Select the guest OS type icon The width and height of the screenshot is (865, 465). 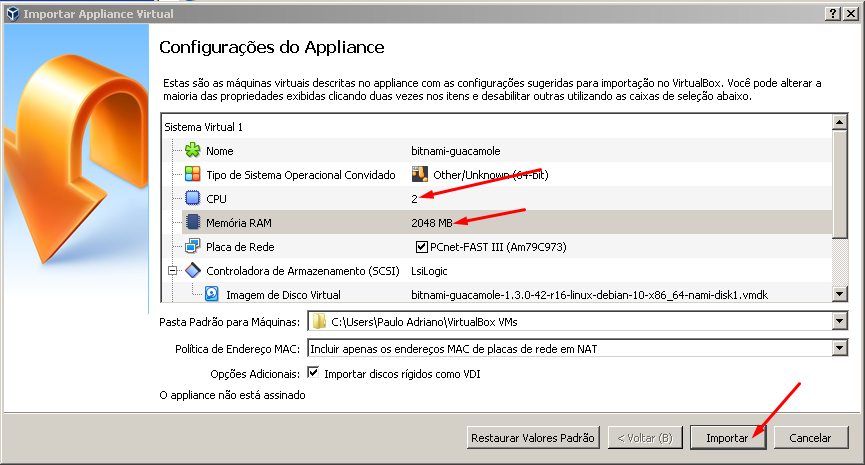[193, 174]
